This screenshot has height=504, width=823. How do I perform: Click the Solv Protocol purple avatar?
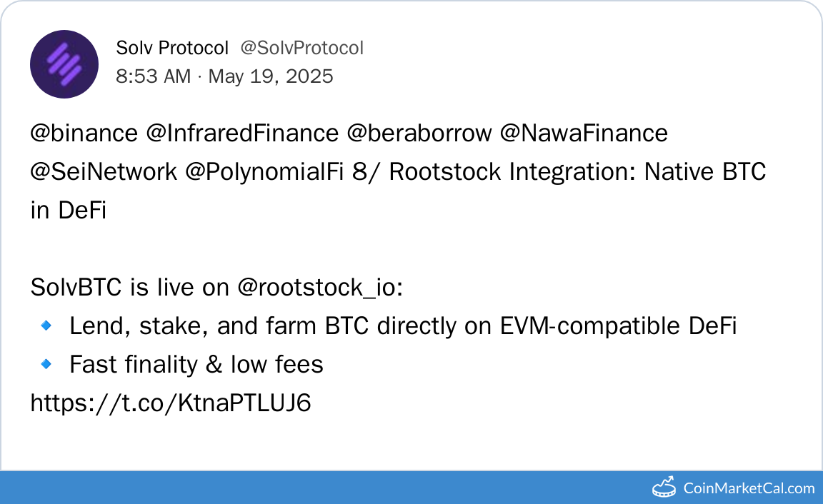click(x=64, y=64)
